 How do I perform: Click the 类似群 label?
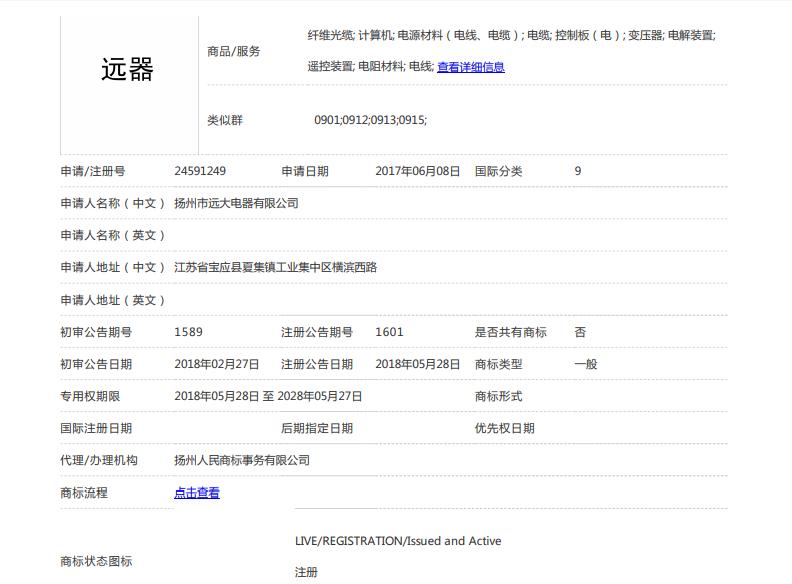coord(225,120)
